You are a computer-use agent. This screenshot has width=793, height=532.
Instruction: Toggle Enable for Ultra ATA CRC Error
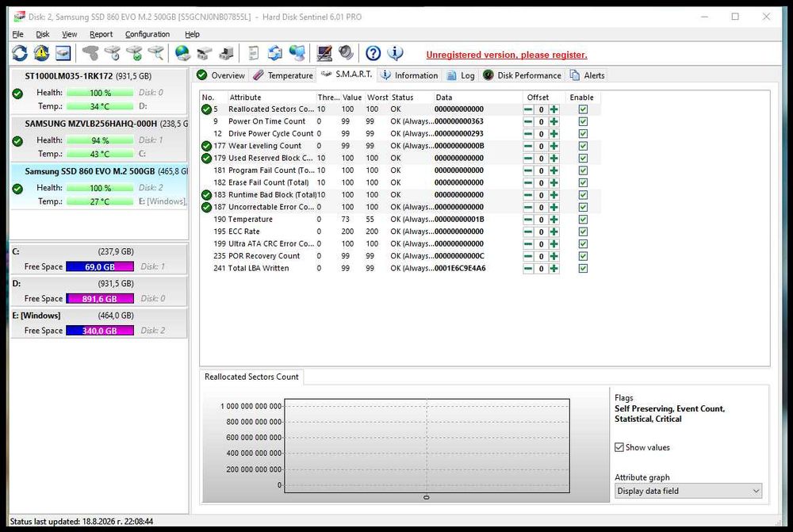(583, 243)
